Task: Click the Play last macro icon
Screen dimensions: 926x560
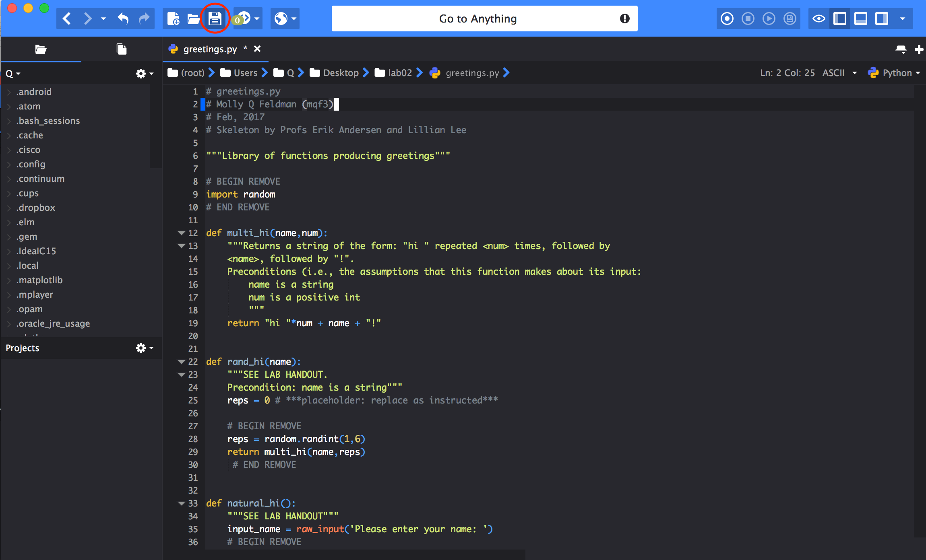Action: [x=769, y=19]
